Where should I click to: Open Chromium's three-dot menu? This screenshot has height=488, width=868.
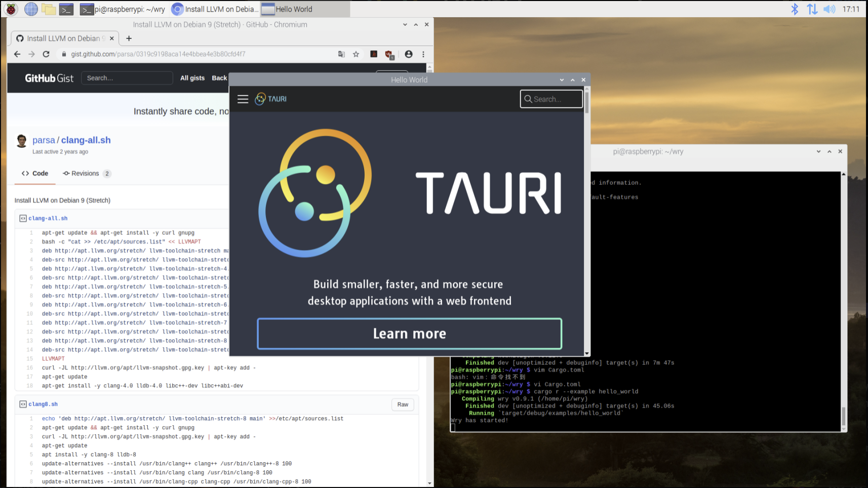click(x=423, y=54)
